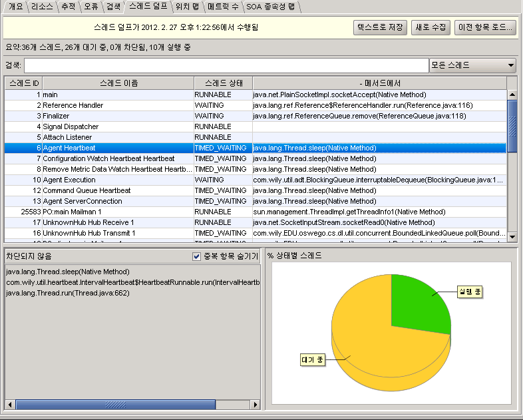Select the Signal Dispatcher thread row
Screen dimensions: 523x420
click(x=71, y=126)
